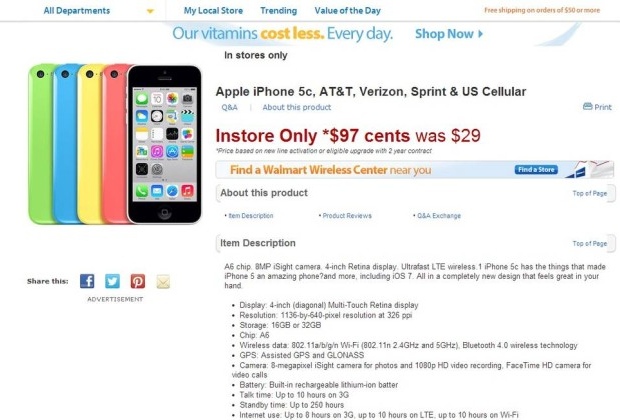Image resolution: width=620 pixels, height=420 pixels.
Task: Open the free shipping on orders offer
Action: pos(542,10)
